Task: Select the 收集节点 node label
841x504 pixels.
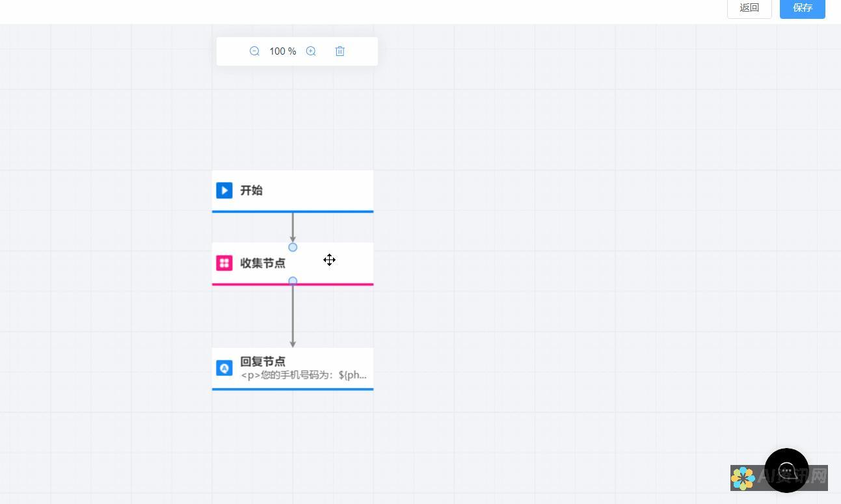Action: (263, 263)
